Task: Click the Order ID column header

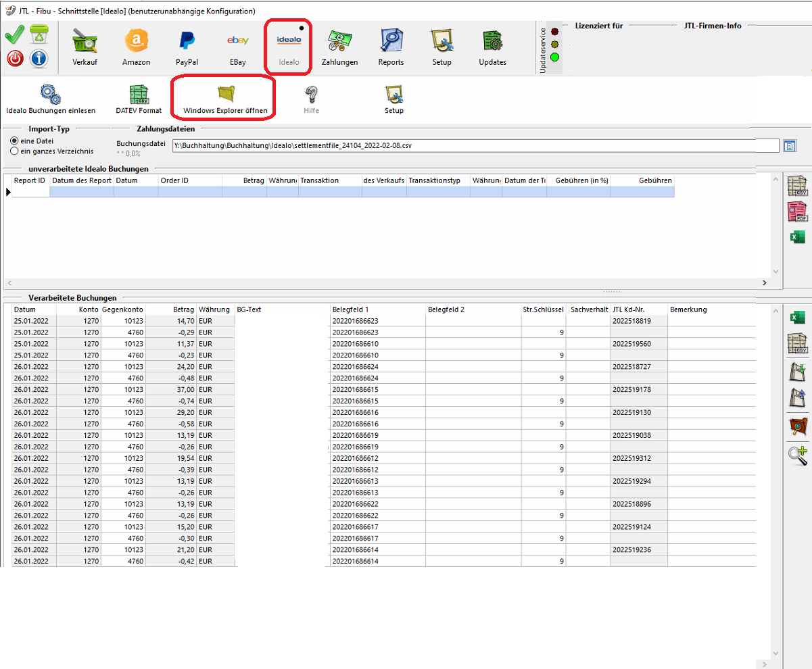Action: [x=189, y=180]
